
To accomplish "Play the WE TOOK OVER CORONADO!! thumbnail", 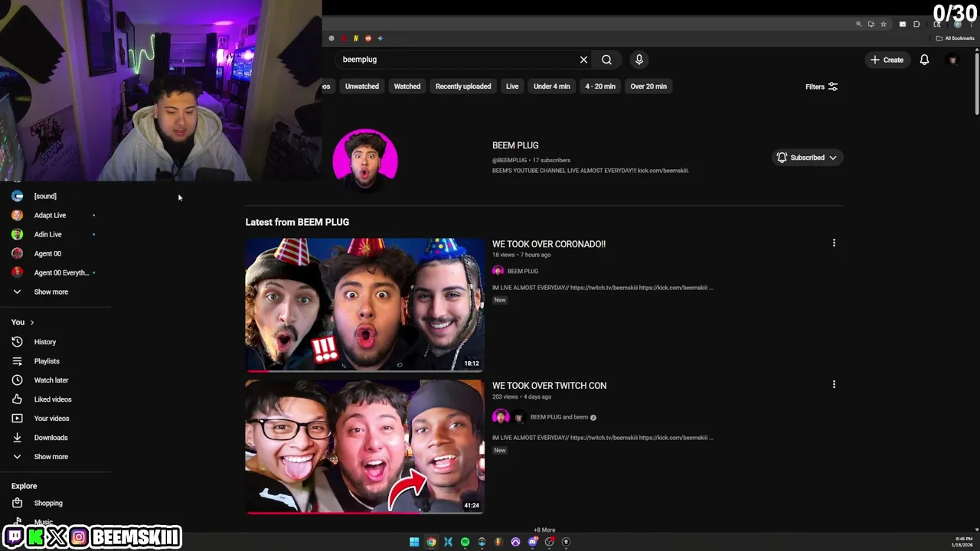I will click(x=365, y=305).
